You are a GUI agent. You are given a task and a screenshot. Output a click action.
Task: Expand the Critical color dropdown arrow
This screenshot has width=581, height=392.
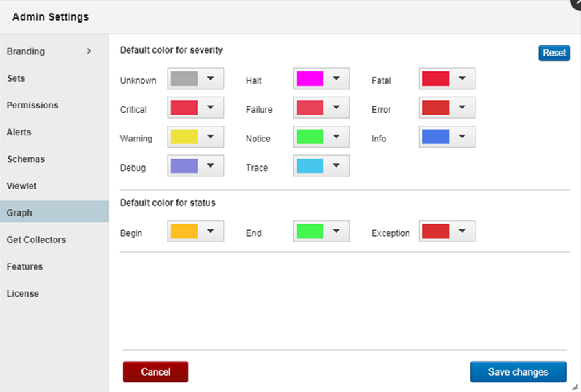[x=210, y=108]
